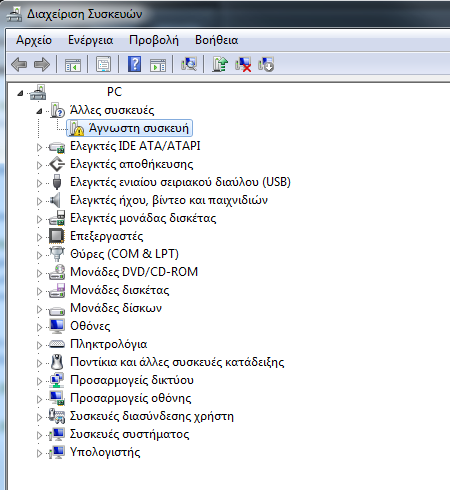This screenshot has height=490, width=450.
Task: Select Θύρες (COM & LPT) category
Action: (124, 254)
